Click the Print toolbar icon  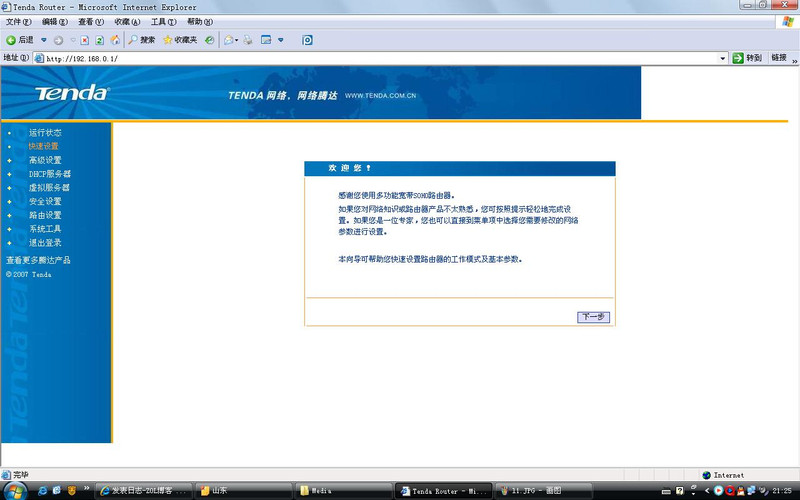click(248, 40)
